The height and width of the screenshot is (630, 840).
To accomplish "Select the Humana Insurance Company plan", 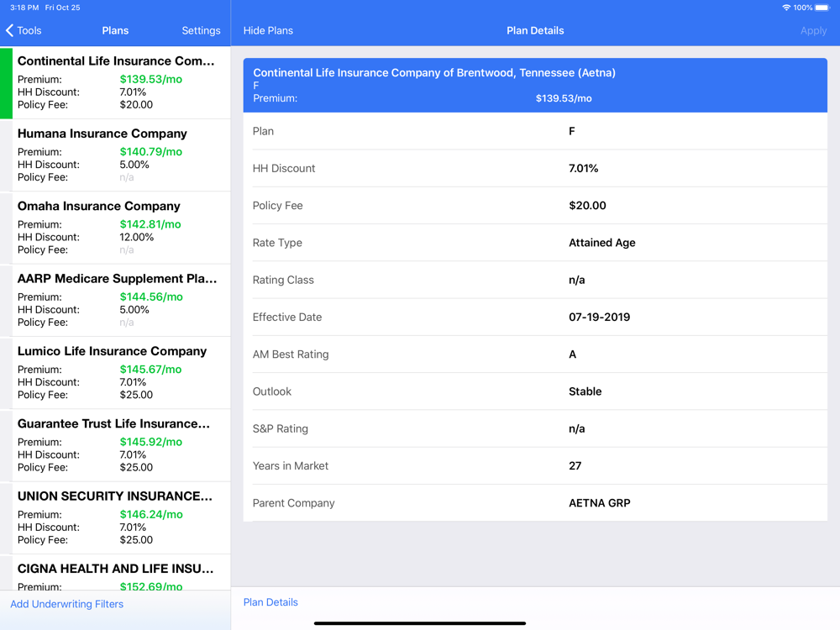I will [x=115, y=155].
